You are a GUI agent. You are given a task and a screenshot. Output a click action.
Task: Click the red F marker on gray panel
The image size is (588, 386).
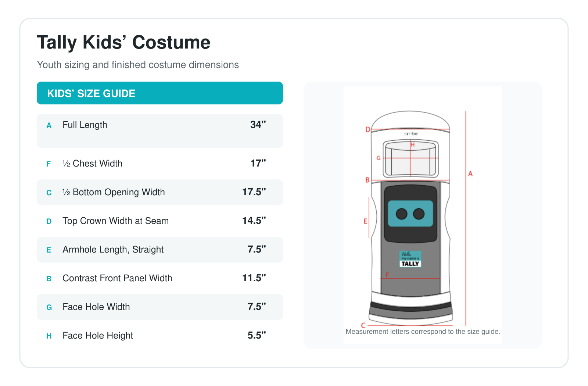click(x=387, y=275)
